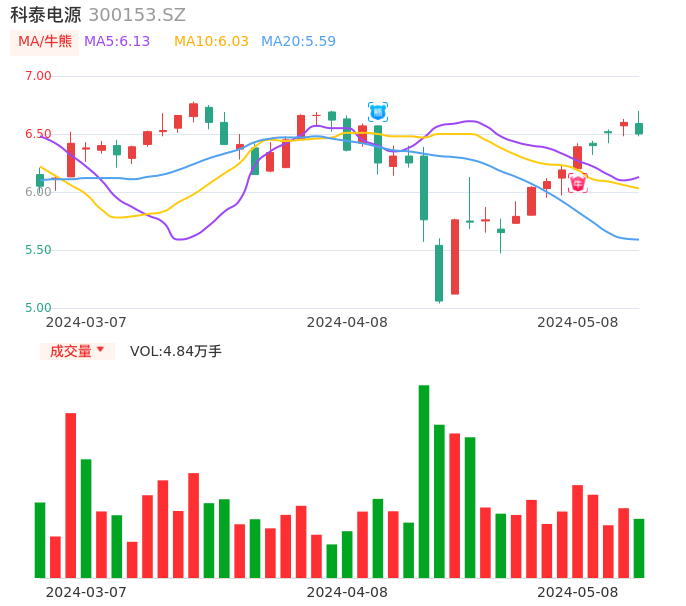Click the tallest red volume bar in March
The height and width of the screenshot is (606, 686).
point(70,495)
